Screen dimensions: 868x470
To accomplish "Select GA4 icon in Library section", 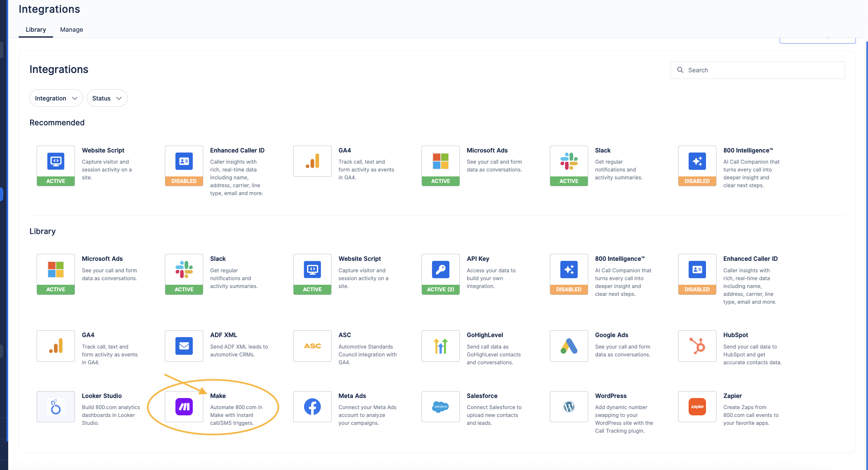I will [x=56, y=346].
